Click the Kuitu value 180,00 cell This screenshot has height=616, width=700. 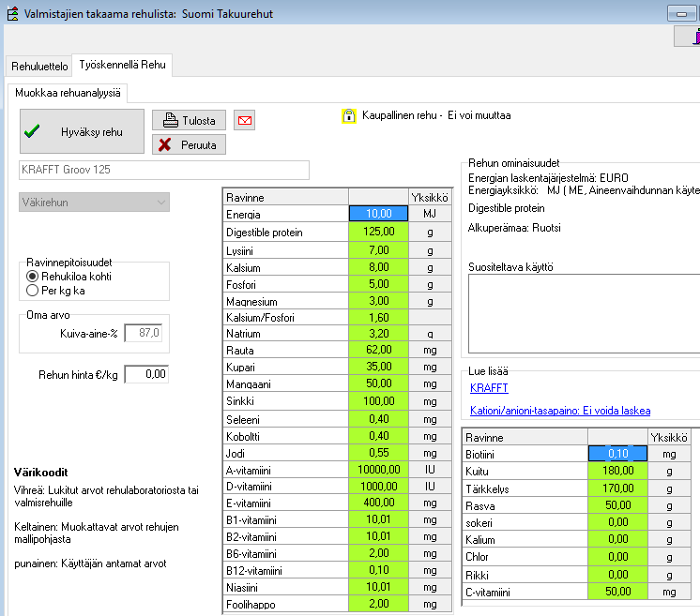pos(617,471)
